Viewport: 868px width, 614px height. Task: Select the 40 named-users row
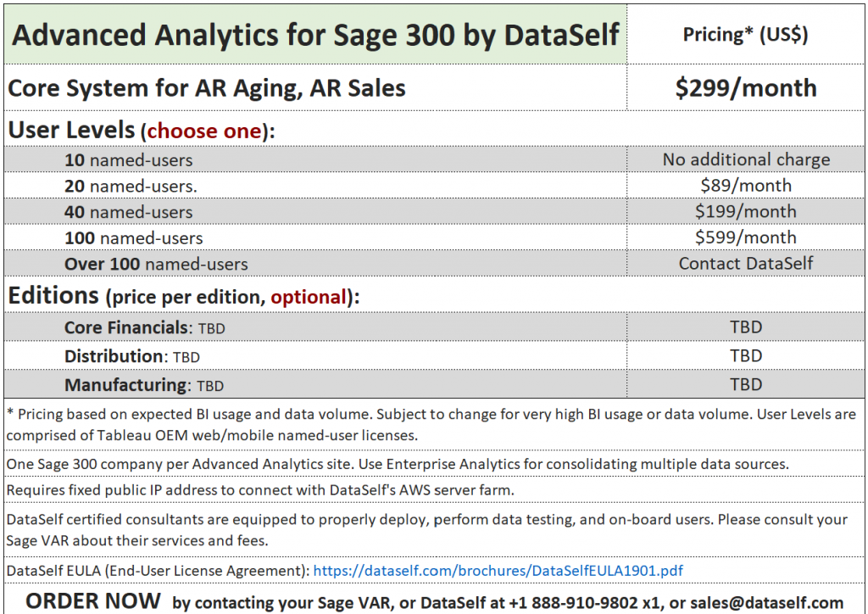click(x=129, y=212)
